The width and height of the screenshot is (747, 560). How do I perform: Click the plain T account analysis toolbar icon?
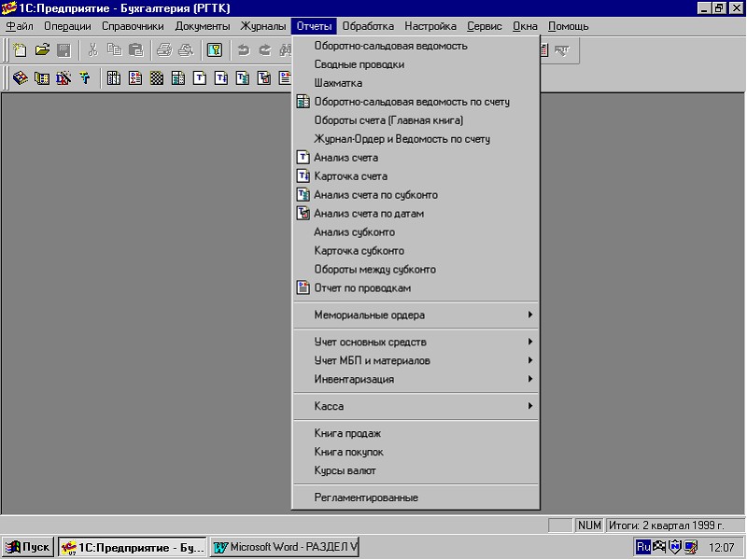pyautogui.click(x=200, y=77)
